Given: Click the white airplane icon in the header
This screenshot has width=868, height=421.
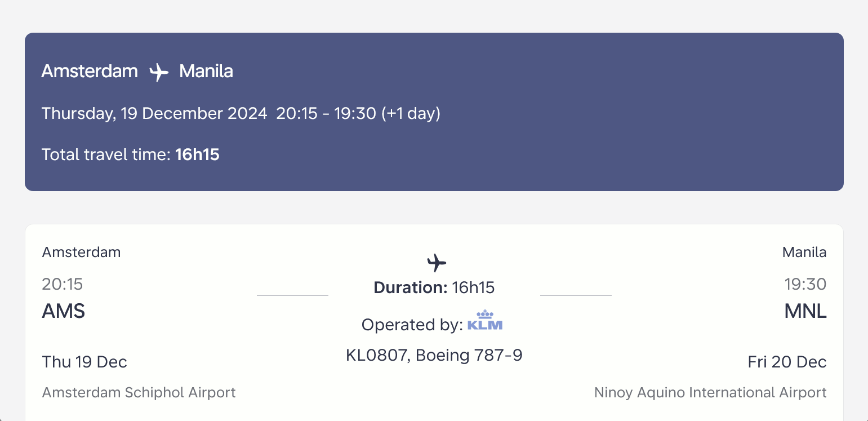Looking at the screenshot, I should pyautogui.click(x=159, y=72).
